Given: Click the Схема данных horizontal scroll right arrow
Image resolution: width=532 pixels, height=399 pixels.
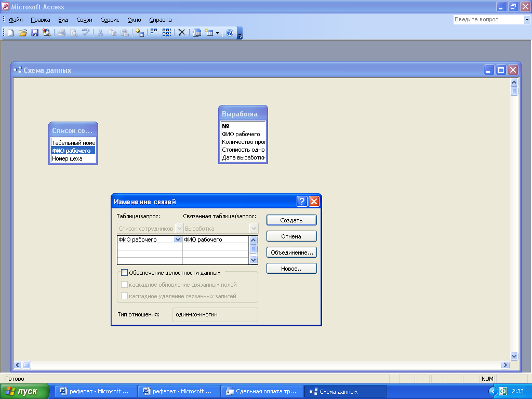Looking at the screenshot, I should coord(505,365).
